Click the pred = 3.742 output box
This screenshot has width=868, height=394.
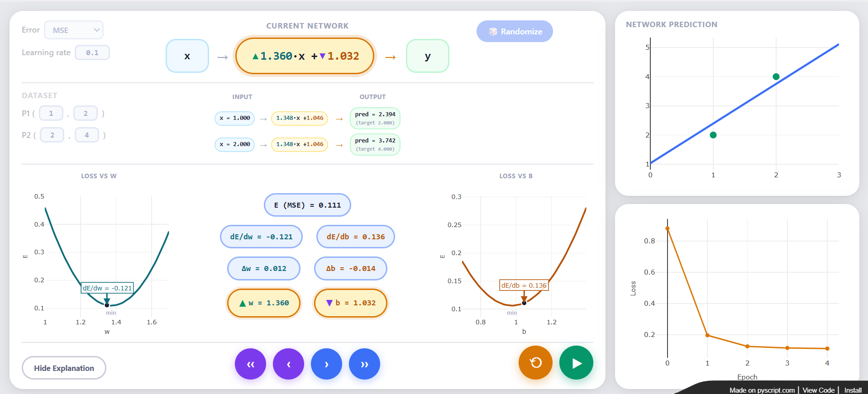click(x=375, y=144)
